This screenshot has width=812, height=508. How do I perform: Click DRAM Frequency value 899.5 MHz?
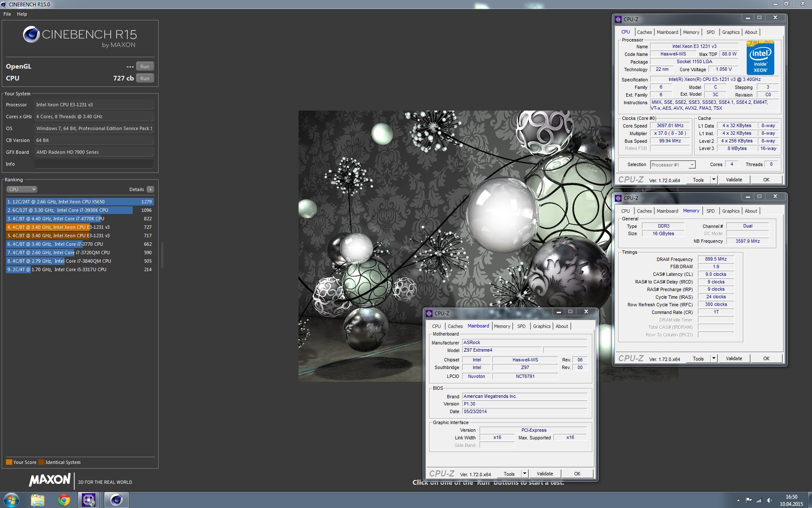tap(716, 259)
